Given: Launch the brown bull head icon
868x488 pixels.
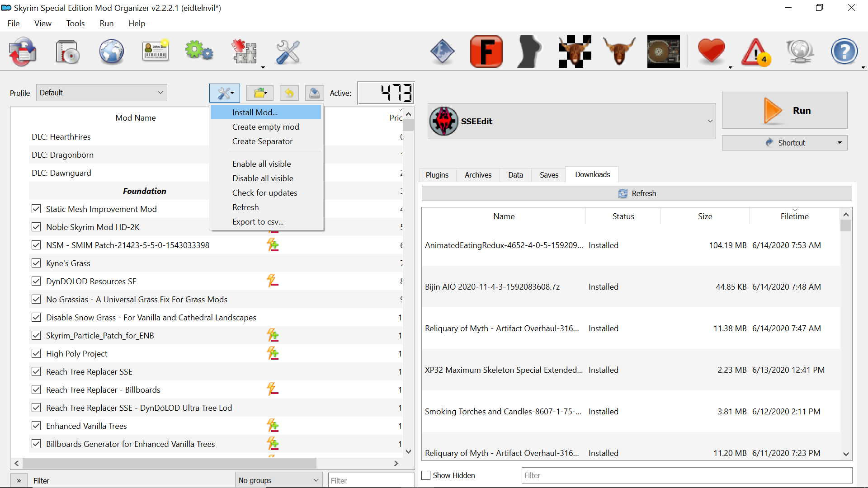Looking at the screenshot, I should point(619,52).
